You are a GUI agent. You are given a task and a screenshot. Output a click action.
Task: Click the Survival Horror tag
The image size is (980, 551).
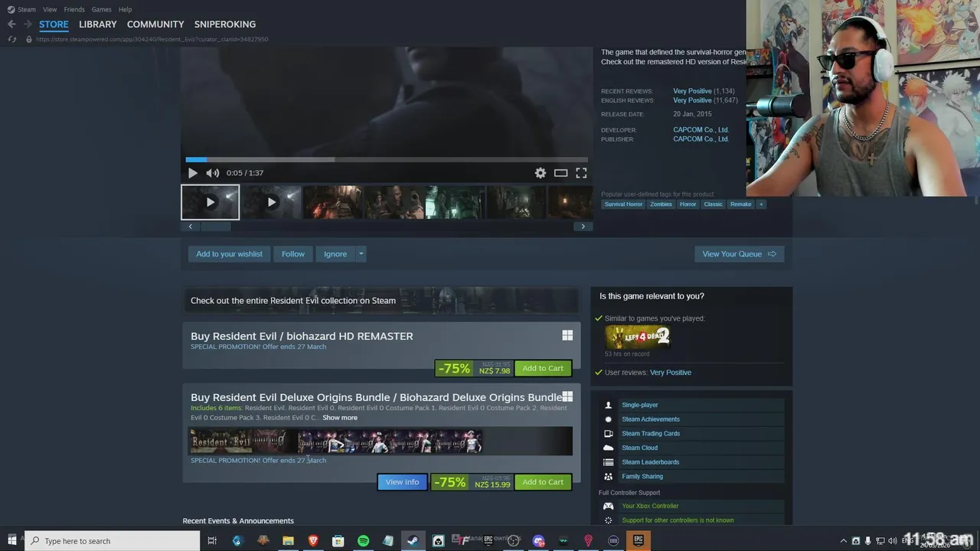[623, 204]
